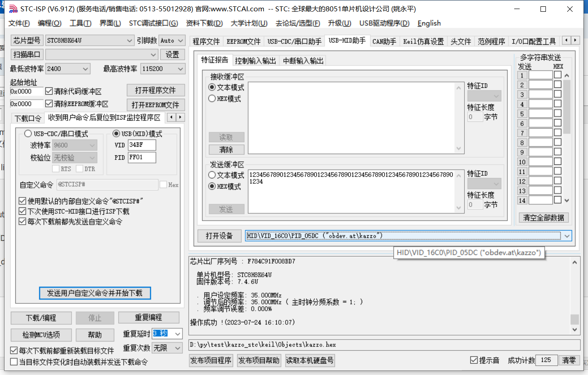Click the 检测MCU选项 button
Viewport: 588px width, 375px height.
pos(41,335)
